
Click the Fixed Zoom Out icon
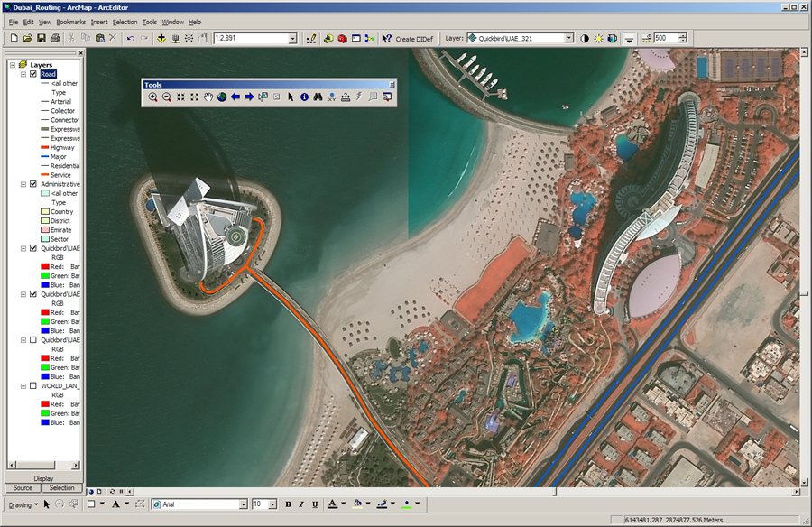tap(194, 97)
